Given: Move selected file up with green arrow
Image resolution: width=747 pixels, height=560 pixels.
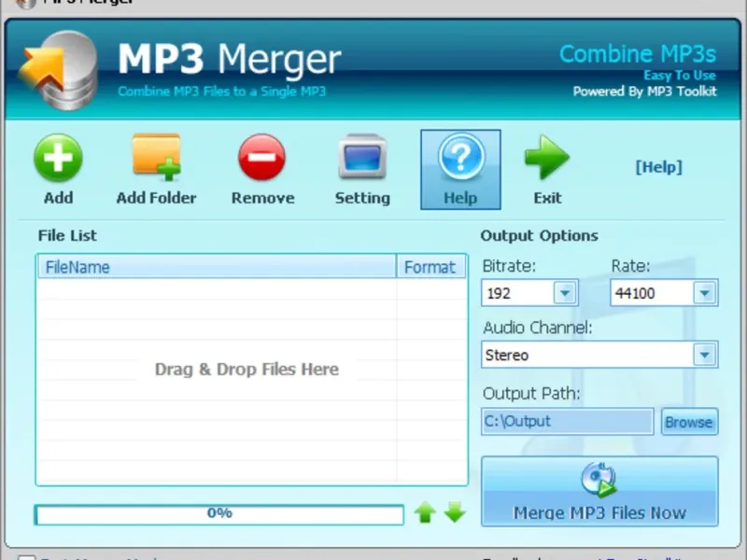Looking at the screenshot, I should [x=425, y=512].
